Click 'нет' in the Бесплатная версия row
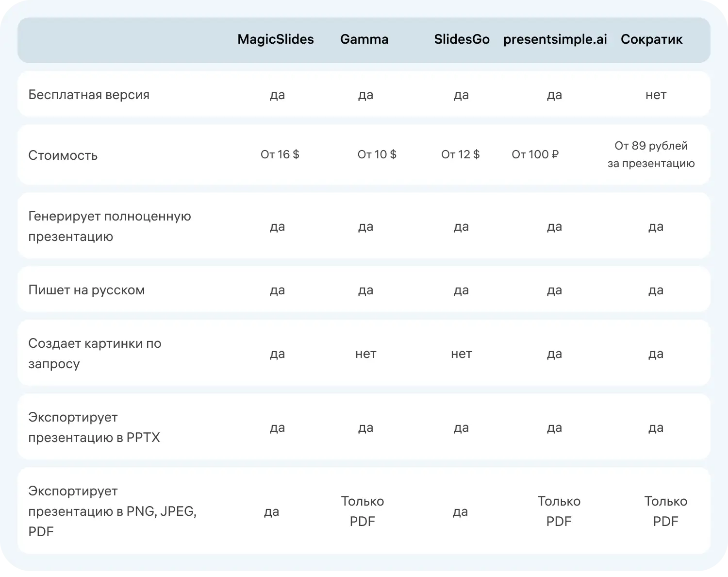Image resolution: width=728 pixels, height=577 pixels. pos(656,95)
